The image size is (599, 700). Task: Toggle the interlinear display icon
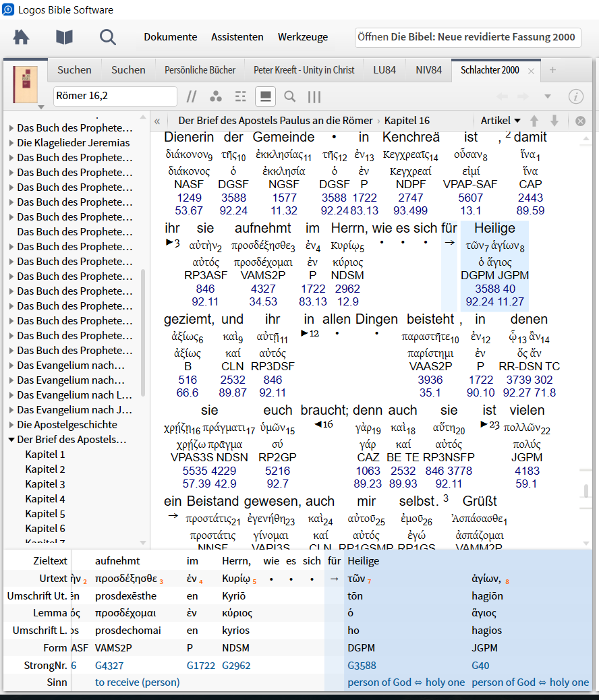coord(241,96)
